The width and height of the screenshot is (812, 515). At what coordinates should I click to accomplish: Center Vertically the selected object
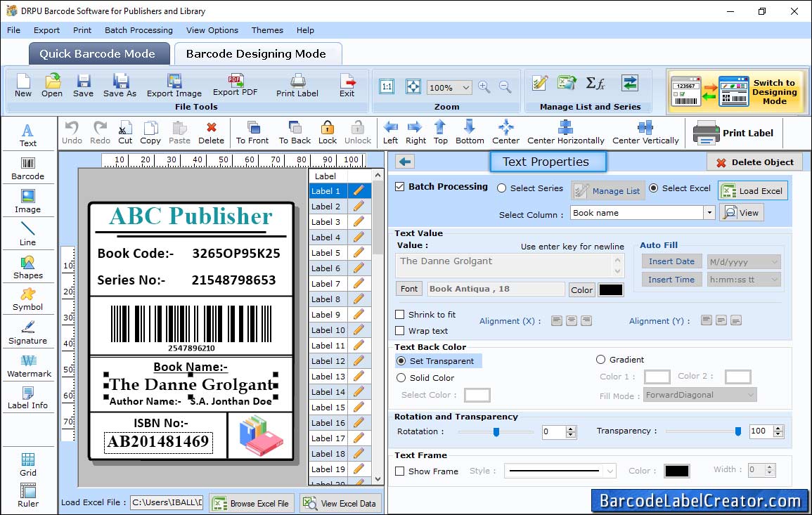pyautogui.click(x=645, y=133)
